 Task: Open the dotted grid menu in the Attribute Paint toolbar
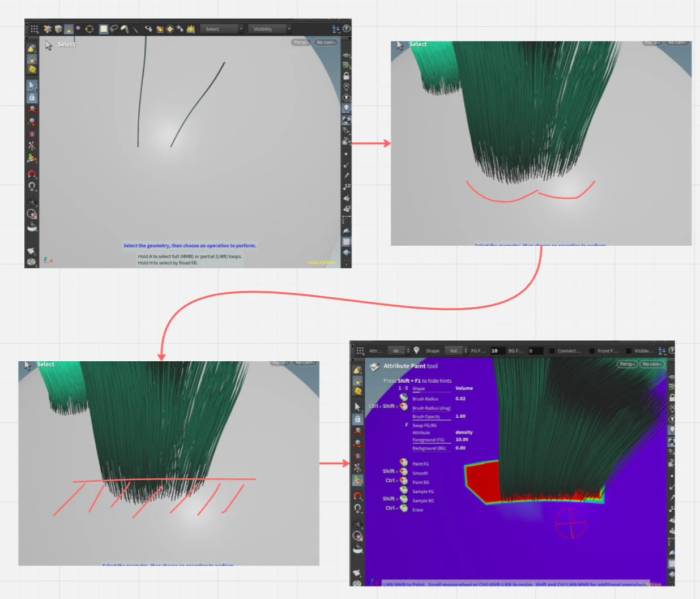[x=360, y=351]
